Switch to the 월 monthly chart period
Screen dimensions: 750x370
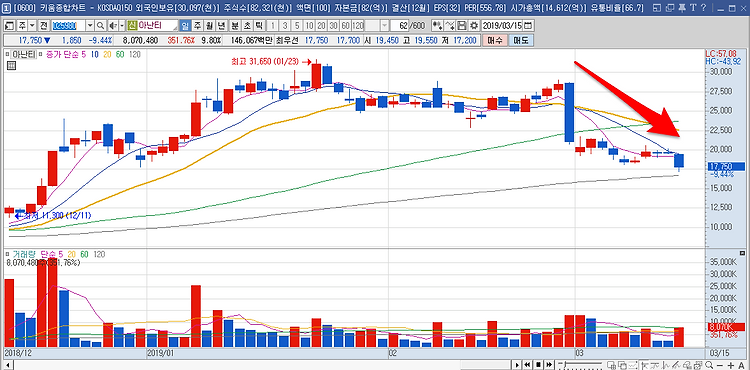coord(209,25)
